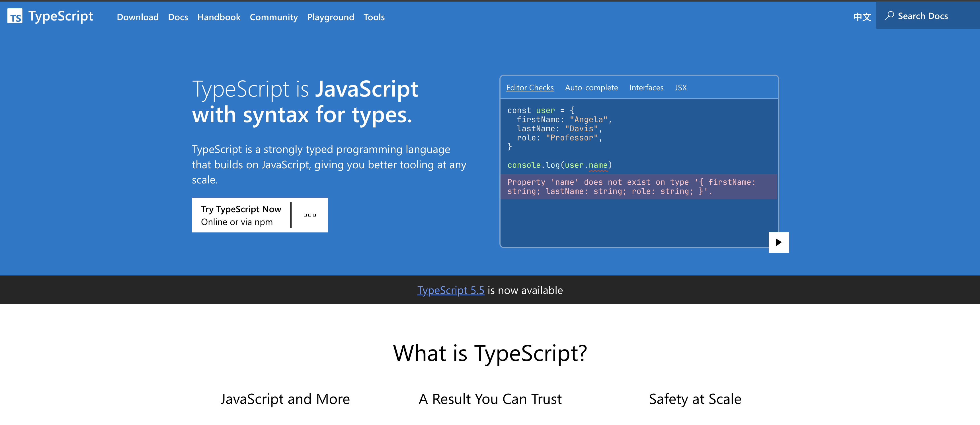The height and width of the screenshot is (425, 980).
Task: Click the 'is now available' banner text
Action: pos(525,290)
